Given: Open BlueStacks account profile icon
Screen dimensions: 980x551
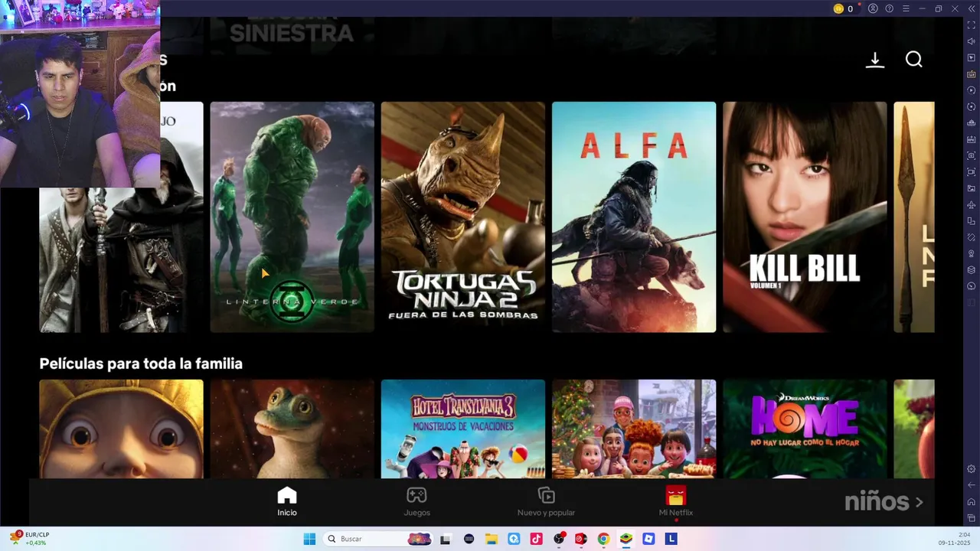Looking at the screenshot, I should pos(873,8).
